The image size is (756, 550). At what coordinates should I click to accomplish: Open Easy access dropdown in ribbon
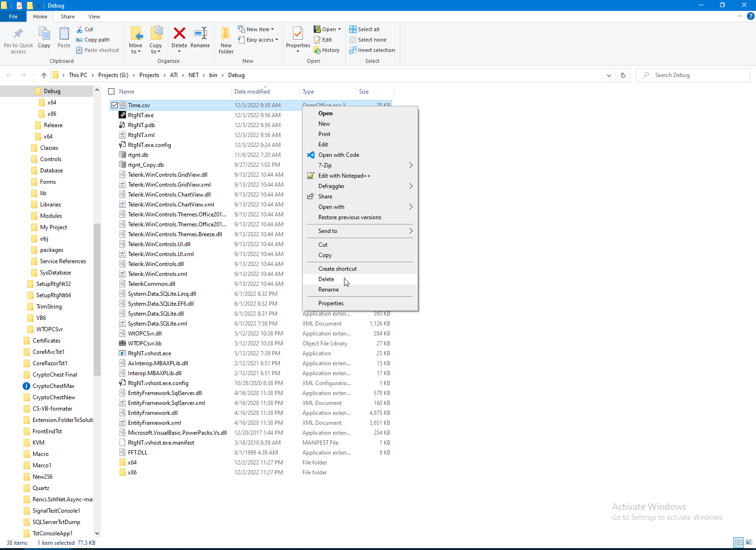click(258, 40)
